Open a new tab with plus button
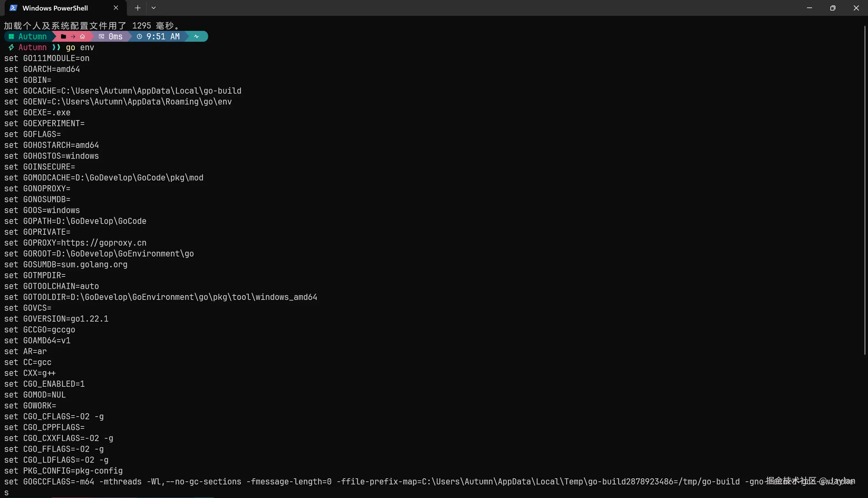 [137, 8]
